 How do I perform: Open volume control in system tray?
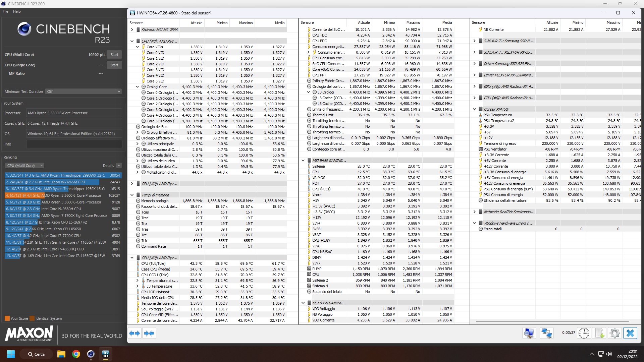tap(609, 354)
